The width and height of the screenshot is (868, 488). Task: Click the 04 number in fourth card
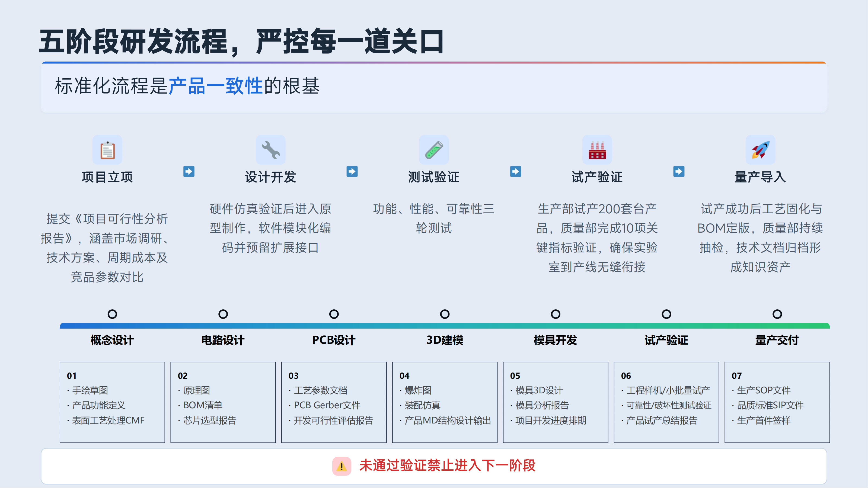tap(404, 375)
